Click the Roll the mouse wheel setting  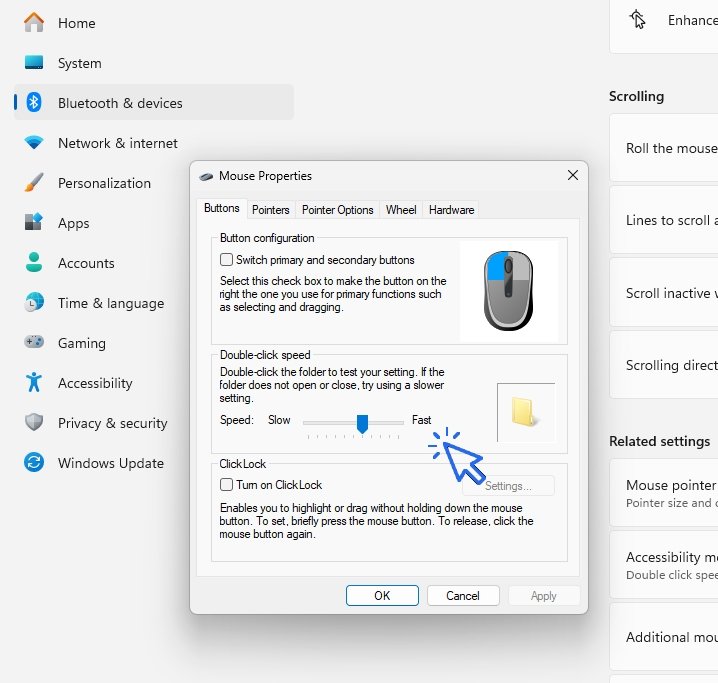pos(664,148)
